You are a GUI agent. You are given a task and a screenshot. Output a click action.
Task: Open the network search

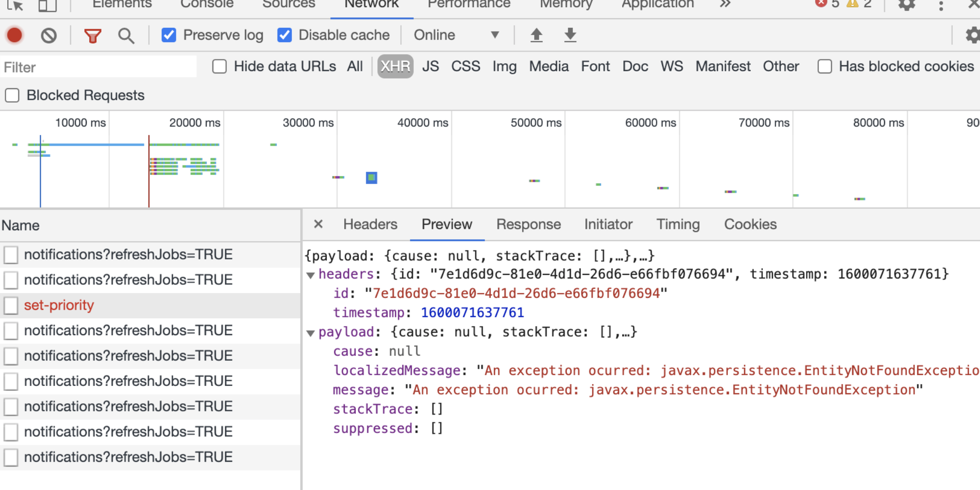(x=126, y=35)
